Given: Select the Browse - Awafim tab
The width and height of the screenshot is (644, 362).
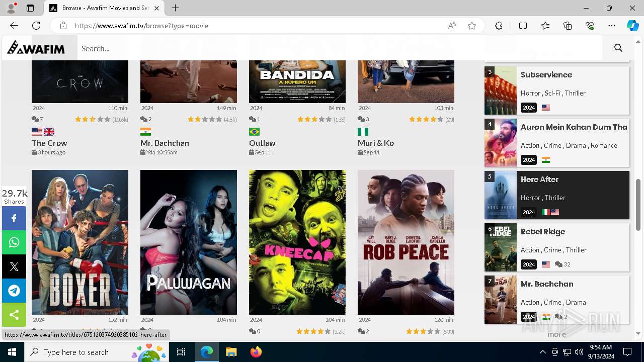Looking at the screenshot, I should [104, 8].
